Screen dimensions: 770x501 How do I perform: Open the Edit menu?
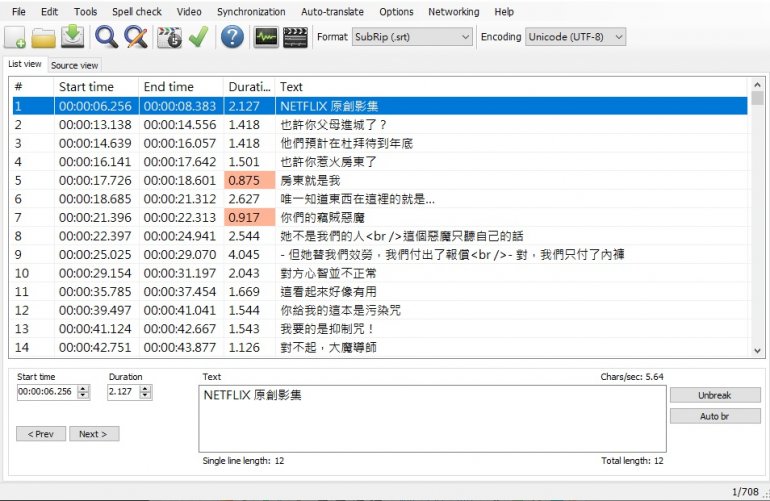(x=49, y=12)
